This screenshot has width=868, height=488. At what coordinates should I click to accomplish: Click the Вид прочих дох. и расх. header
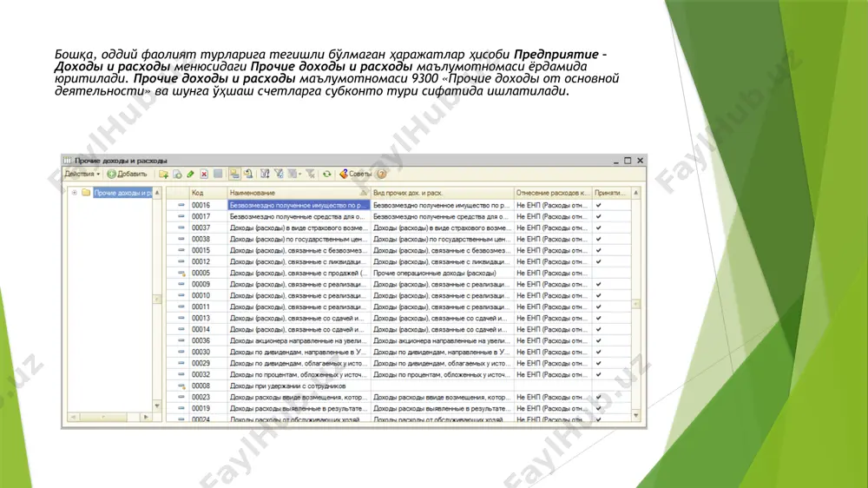(x=442, y=193)
